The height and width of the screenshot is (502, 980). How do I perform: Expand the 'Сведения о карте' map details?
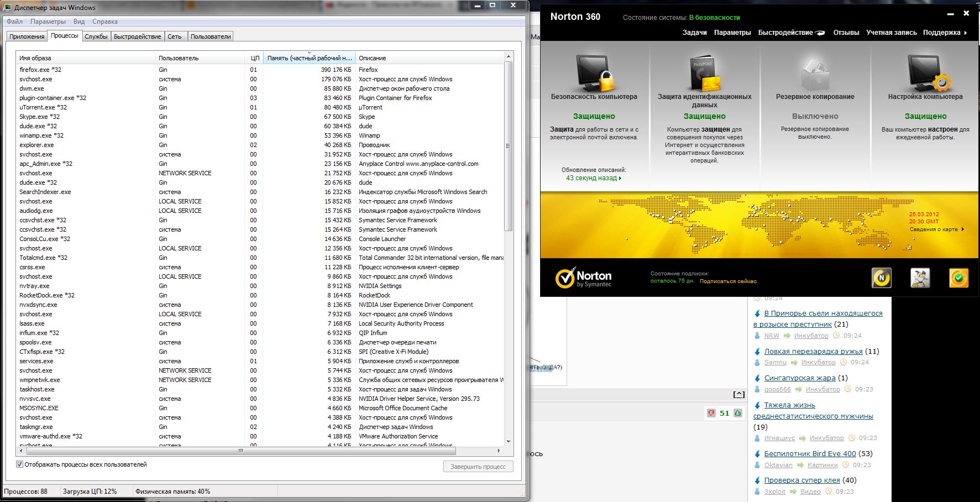click(937, 229)
